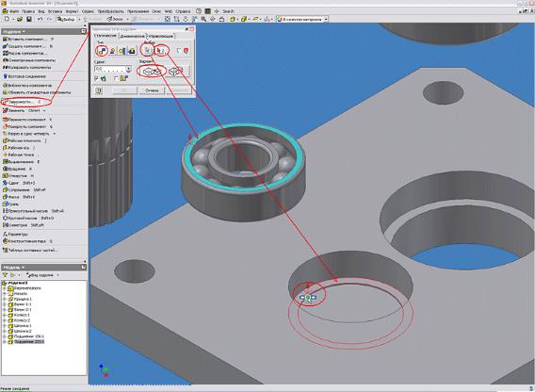Open the Сервис menu
The image size is (535, 392).
click(88, 11)
